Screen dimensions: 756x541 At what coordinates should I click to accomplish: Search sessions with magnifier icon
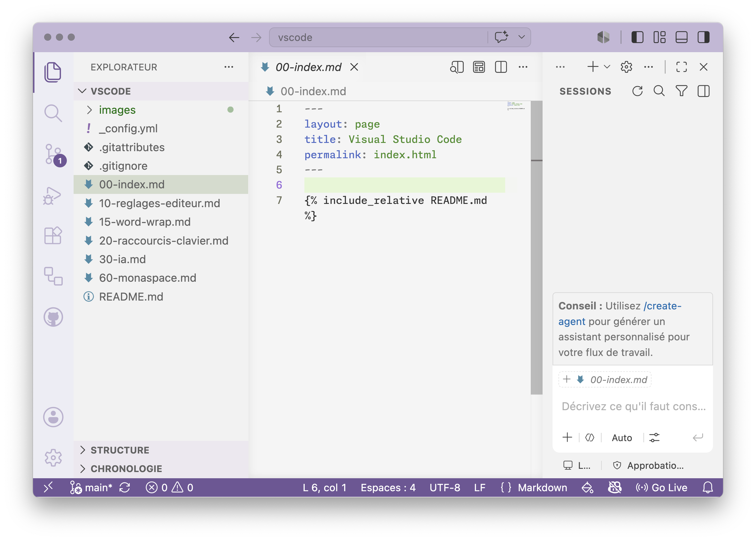(659, 91)
